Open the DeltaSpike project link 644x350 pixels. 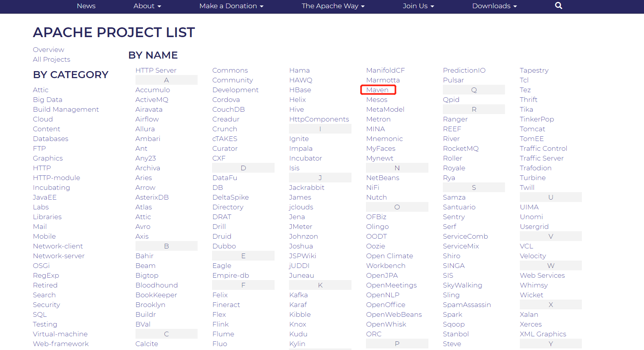pyautogui.click(x=230, y=197)
